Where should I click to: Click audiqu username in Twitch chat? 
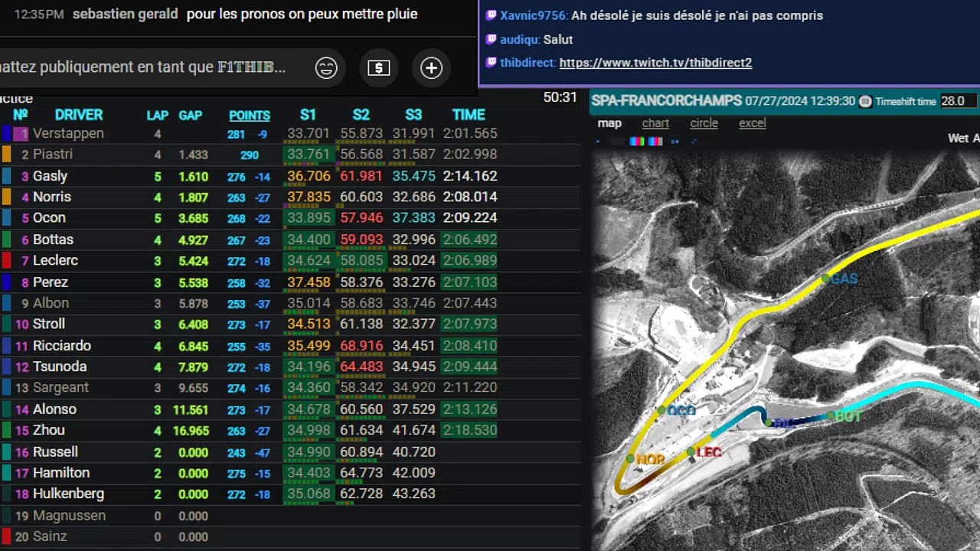pos(520,39)
